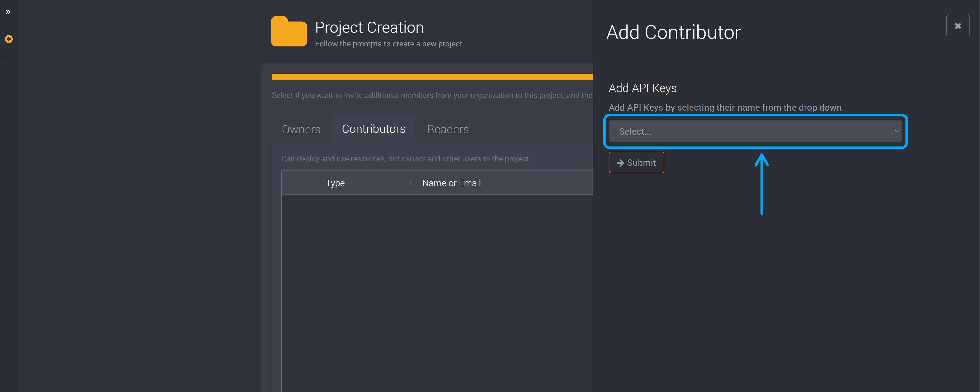Click the Add API Keys label
The height and width of the screenshot is (392, 980).
click(x=643, y=88)
